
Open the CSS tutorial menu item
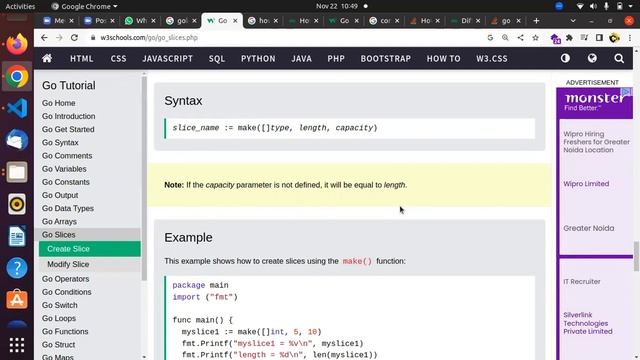click(x=118, y=58)
